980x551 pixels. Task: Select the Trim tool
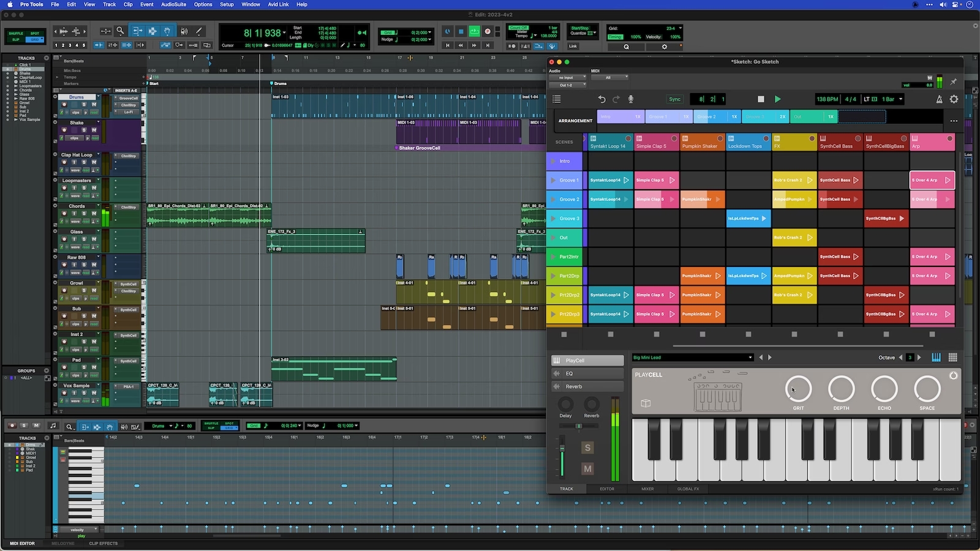[x=137, y=31]
